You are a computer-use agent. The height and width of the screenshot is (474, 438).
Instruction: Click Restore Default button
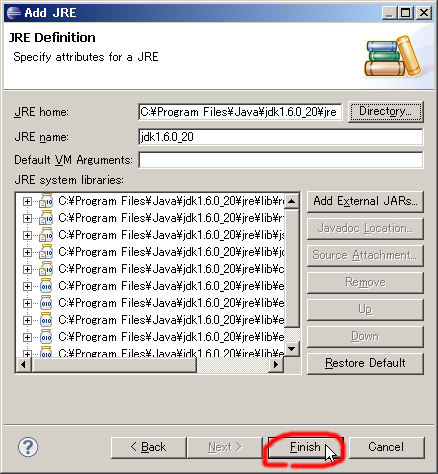coord(365,363)
